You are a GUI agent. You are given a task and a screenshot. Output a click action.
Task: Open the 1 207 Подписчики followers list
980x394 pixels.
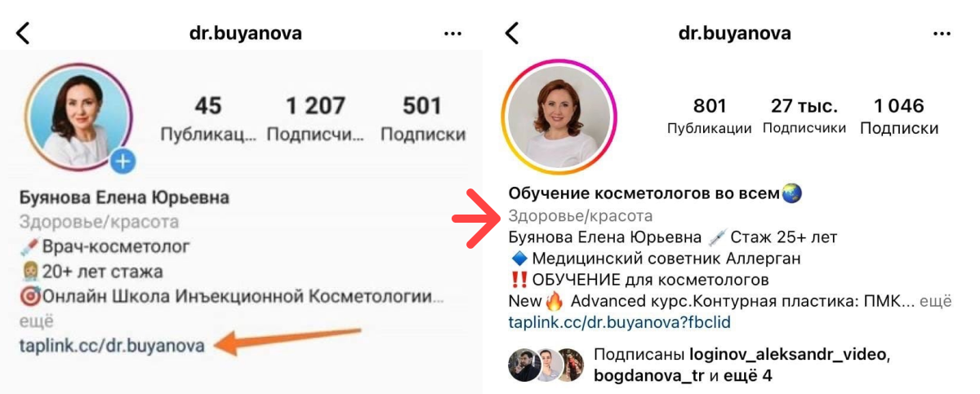(x=315, y=118)
